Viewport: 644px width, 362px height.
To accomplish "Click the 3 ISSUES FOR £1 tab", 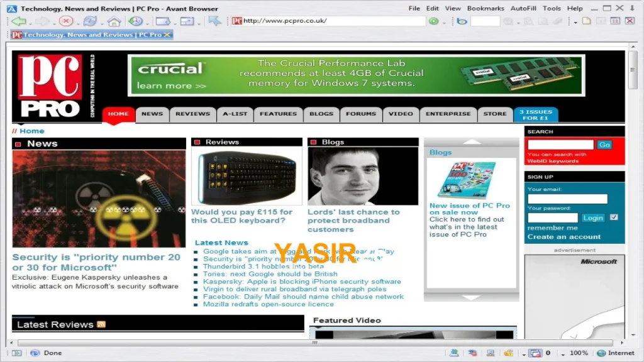I will coord(536,115).
